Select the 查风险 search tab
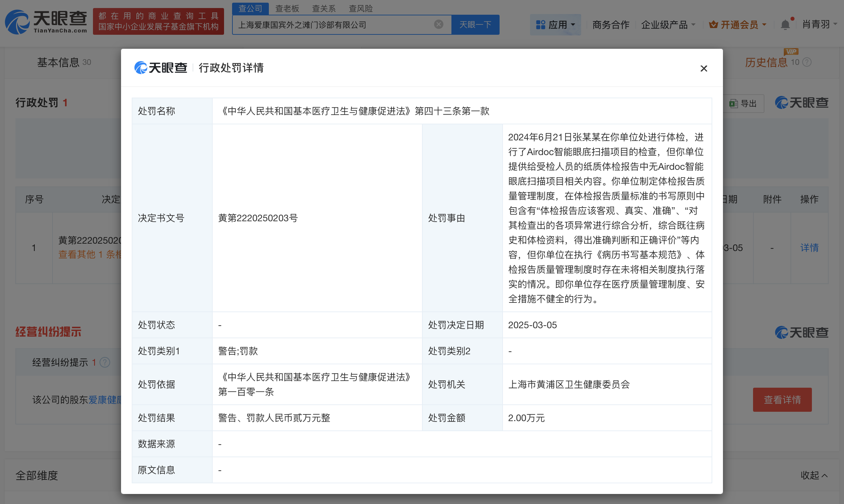The height and width of the screenshot is (504, 844). [x=361, y=8]
